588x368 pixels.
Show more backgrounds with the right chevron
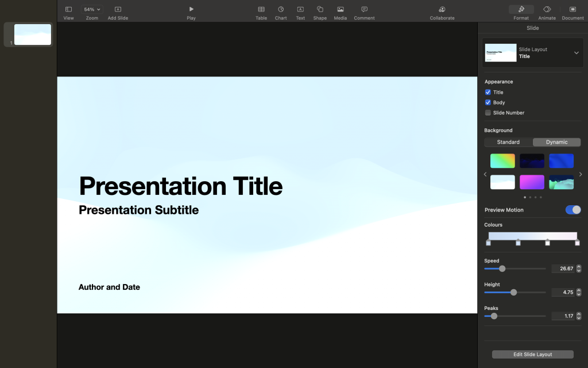581,174
